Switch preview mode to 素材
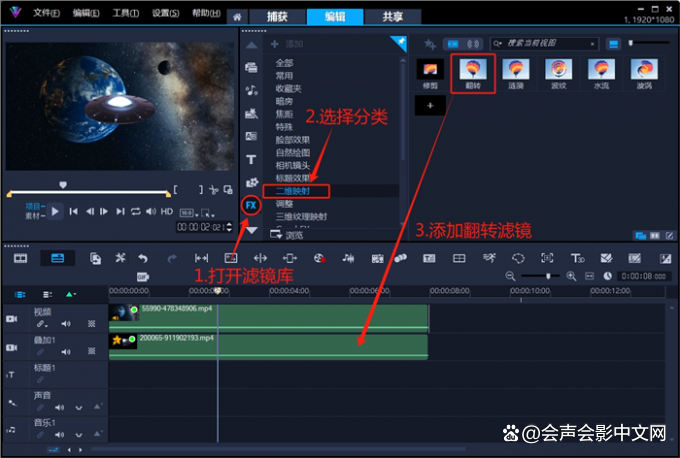 pos(33,216)
